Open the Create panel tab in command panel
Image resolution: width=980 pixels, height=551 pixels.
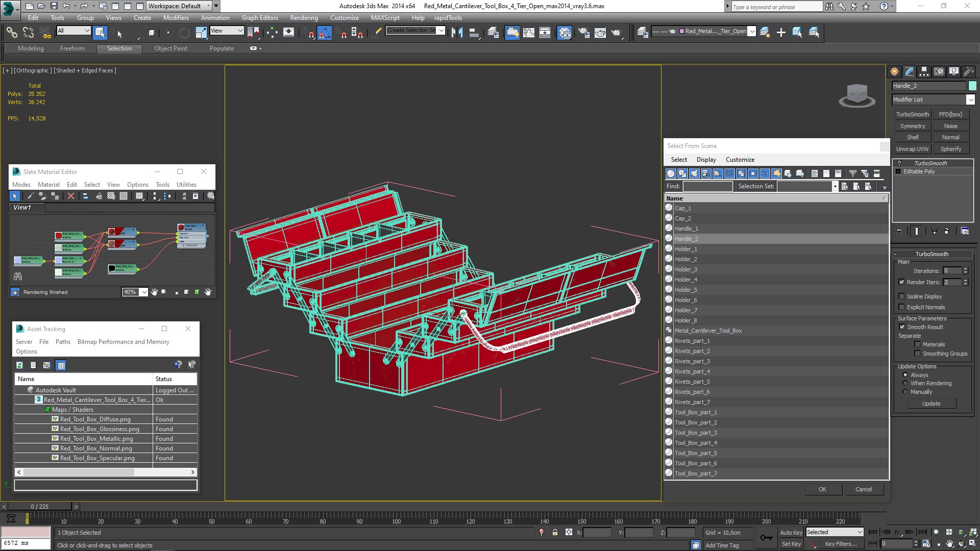894,72
